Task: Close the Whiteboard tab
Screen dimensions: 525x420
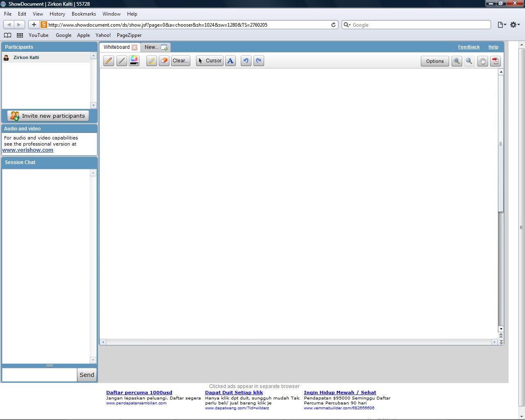Action: [x=135, y=48]
